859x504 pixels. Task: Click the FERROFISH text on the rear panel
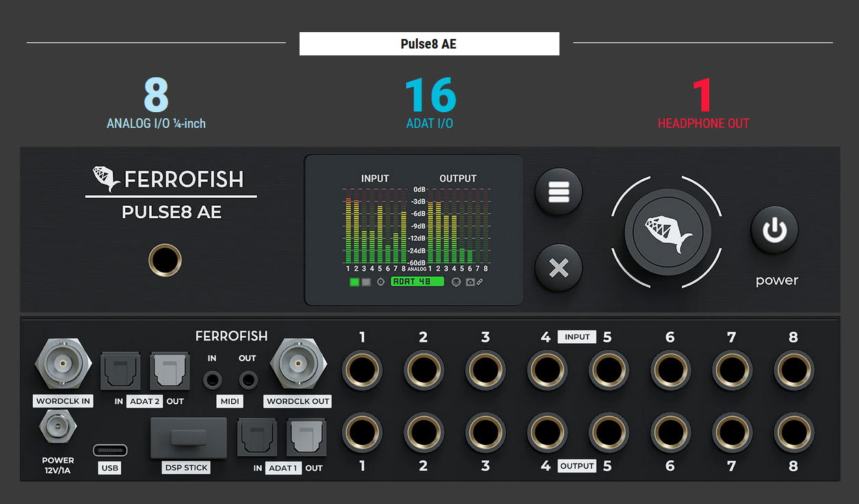[232, 336]
